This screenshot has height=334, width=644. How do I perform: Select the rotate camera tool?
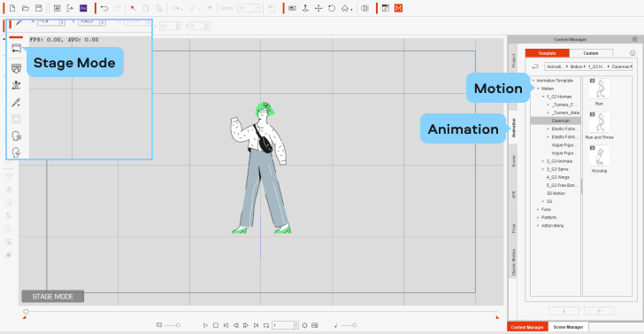click(x=332, y=8)
